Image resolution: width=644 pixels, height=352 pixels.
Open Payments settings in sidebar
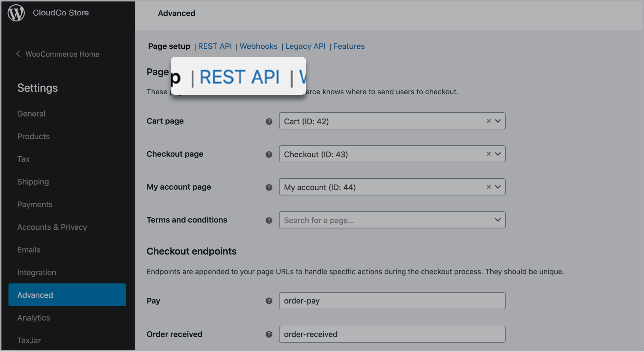coord(35,204)
